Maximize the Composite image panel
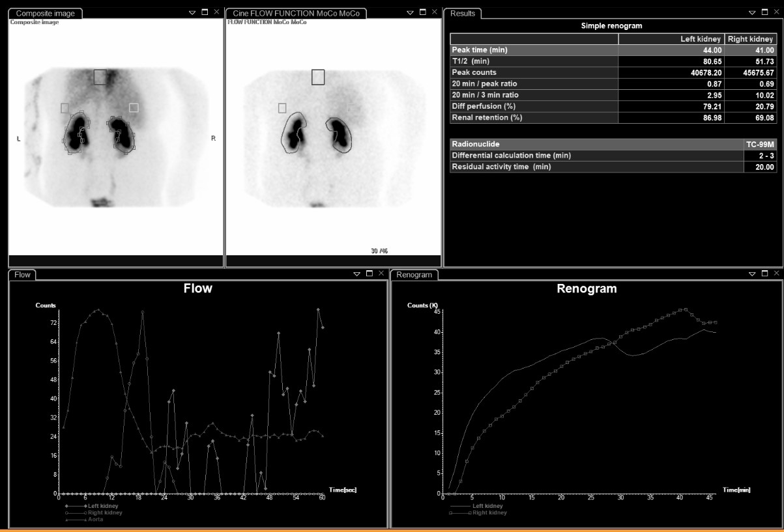Screen dimensions: 784x532 click(205, 12)
